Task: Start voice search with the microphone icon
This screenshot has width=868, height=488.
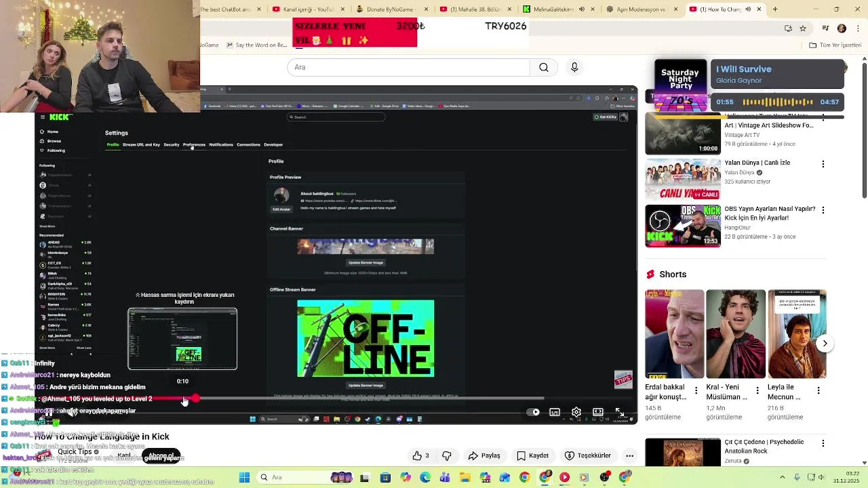Action: pyautogui.click(x=574, y=67)
